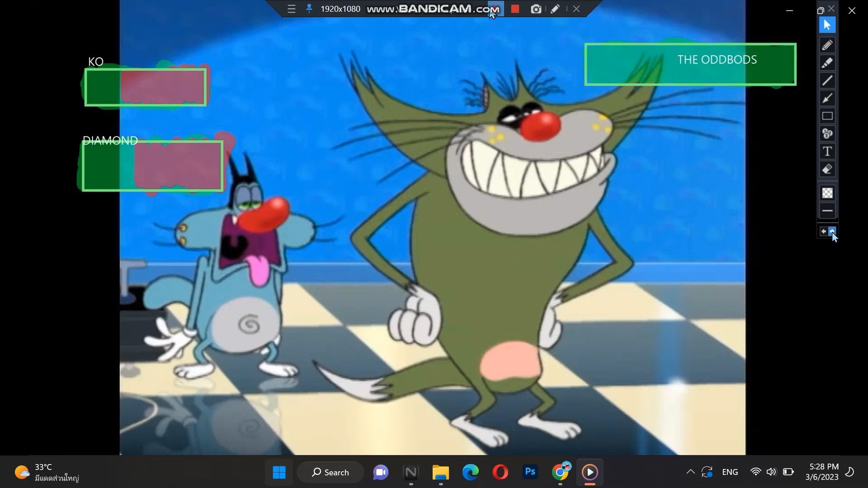This screenshot has width=868, height=488.
Task: Select the text tool
Action: click(x=827, y=151)
